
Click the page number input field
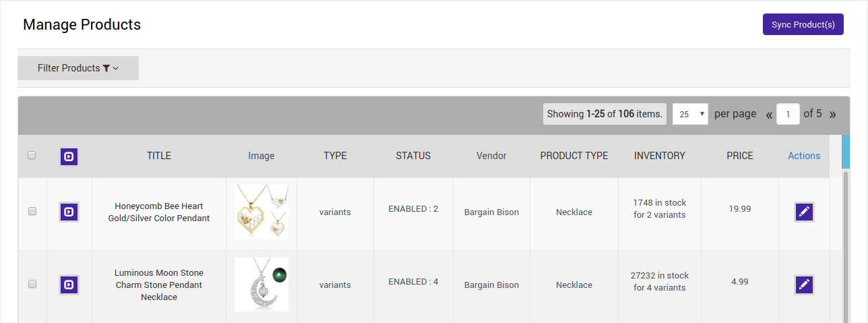[788, 114]
